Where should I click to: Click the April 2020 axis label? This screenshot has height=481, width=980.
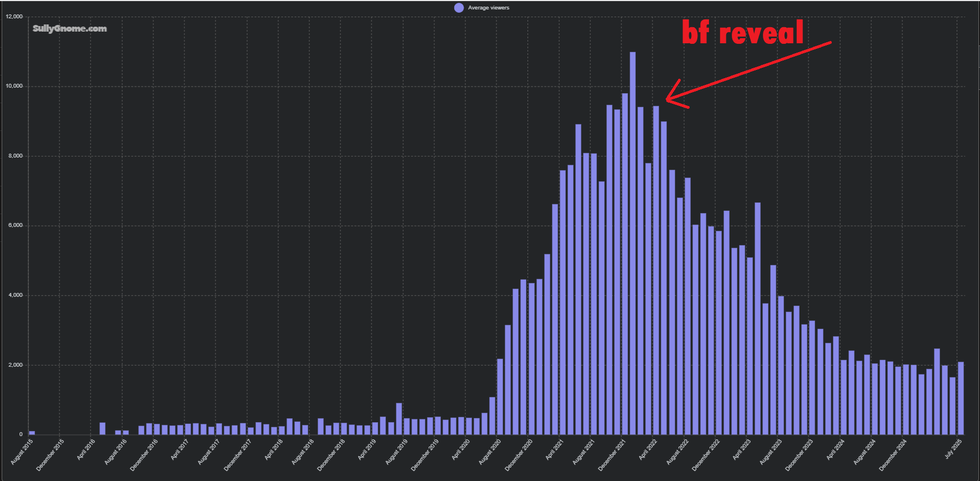point(461,449)
